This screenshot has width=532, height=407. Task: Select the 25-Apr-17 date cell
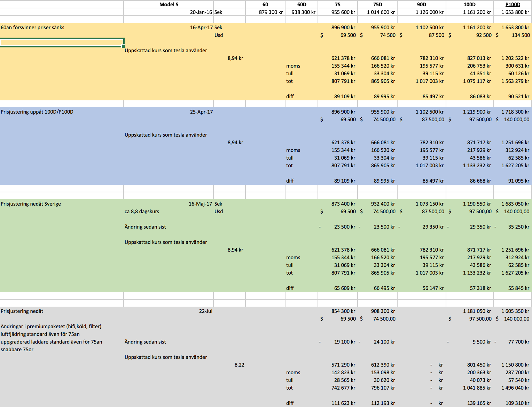point(201,112)
